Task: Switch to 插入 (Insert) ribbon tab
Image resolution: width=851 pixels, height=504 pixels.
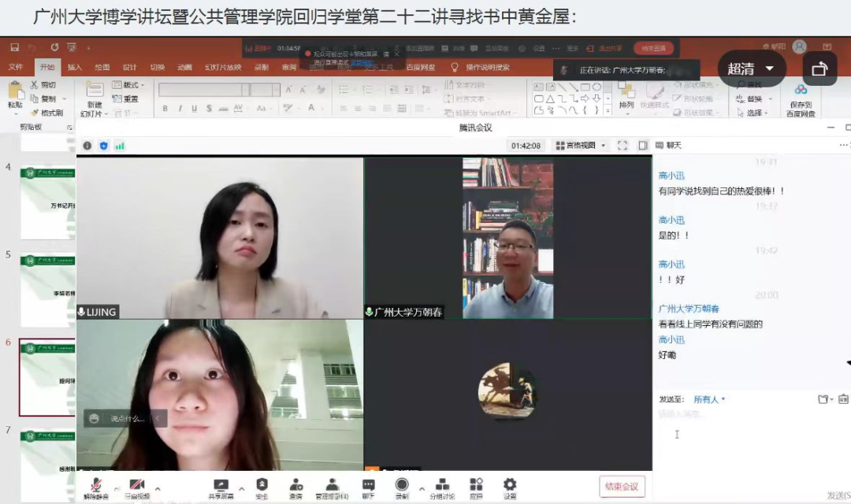Action: pos(74,67)
